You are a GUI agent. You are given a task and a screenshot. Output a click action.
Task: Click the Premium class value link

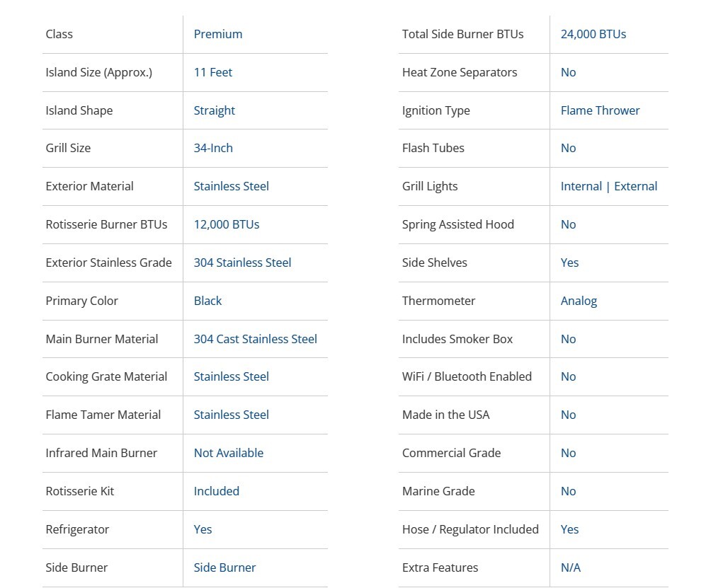[217, 34]
